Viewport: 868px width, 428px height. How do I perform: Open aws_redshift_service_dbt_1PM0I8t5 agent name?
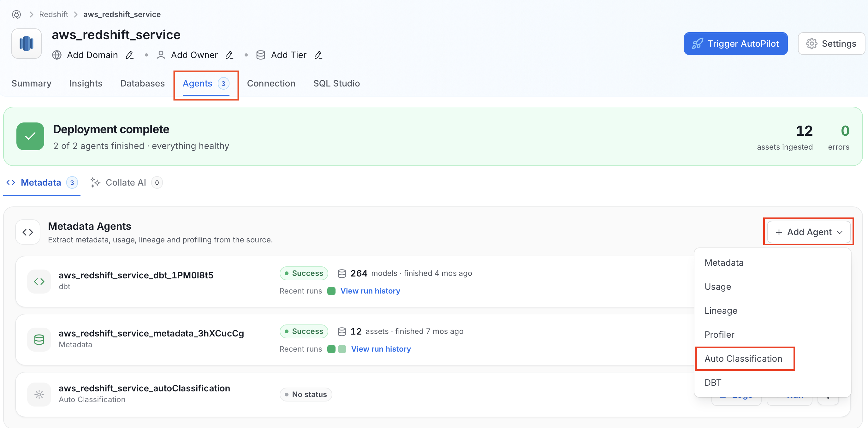[136, 275]
